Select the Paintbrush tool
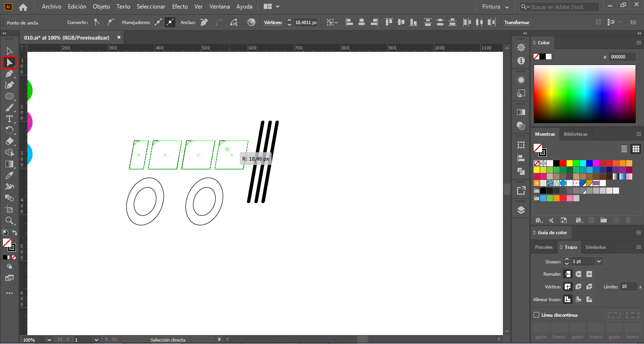The image size is (644, 344). (x=9, y=107)
